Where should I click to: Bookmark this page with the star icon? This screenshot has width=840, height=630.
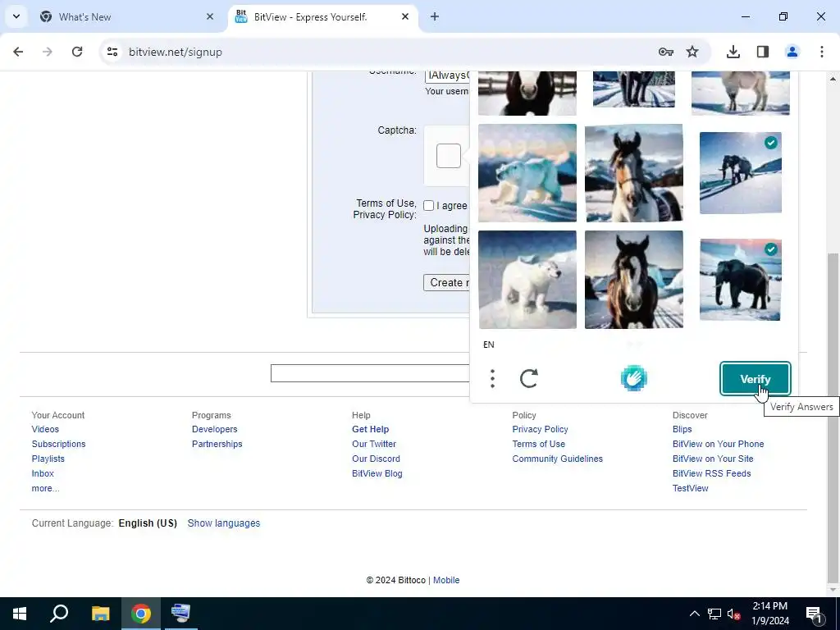click(x=692, y=52)
